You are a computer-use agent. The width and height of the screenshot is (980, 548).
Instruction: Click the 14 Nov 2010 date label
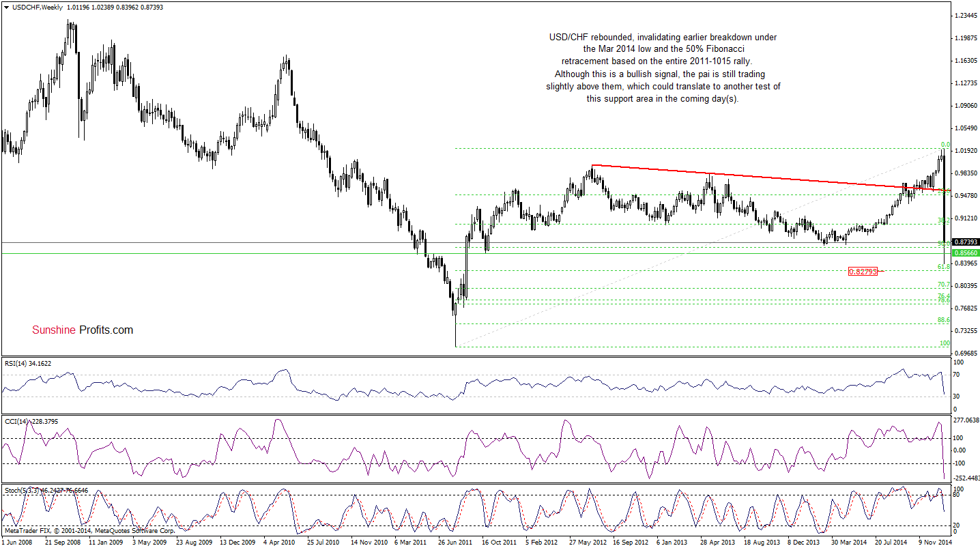368,543
